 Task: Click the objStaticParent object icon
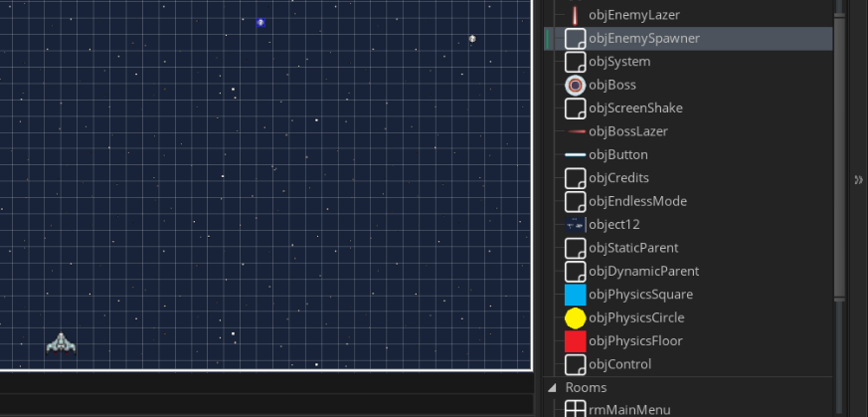point(575,248)
